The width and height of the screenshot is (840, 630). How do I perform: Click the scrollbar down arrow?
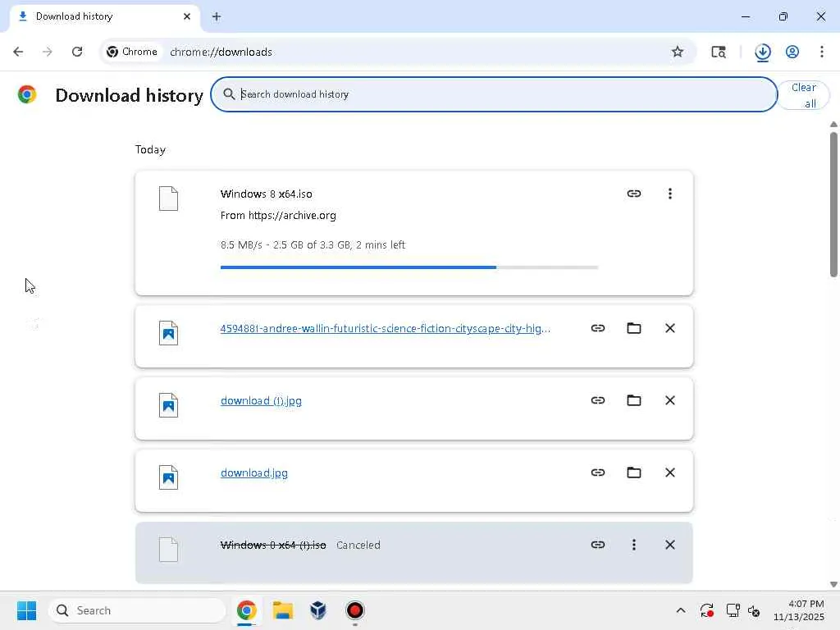[x=833, y=584]
